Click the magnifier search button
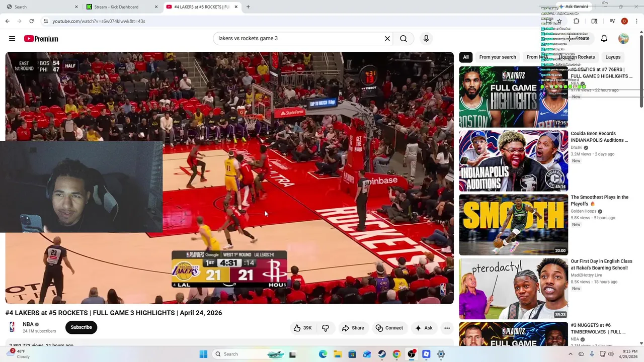Image resolution: width=644 pixels, height=362 pixels. coord(404,39)
